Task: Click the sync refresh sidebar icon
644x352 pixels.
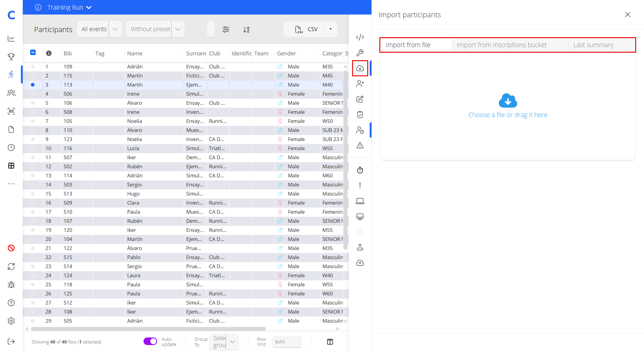Action: point(11,266)
